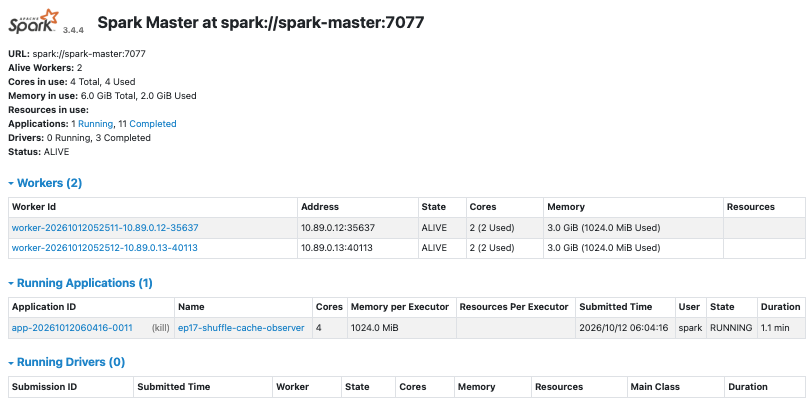Click the submitted time 2026/10/12 06:04:16

(624, 328)
